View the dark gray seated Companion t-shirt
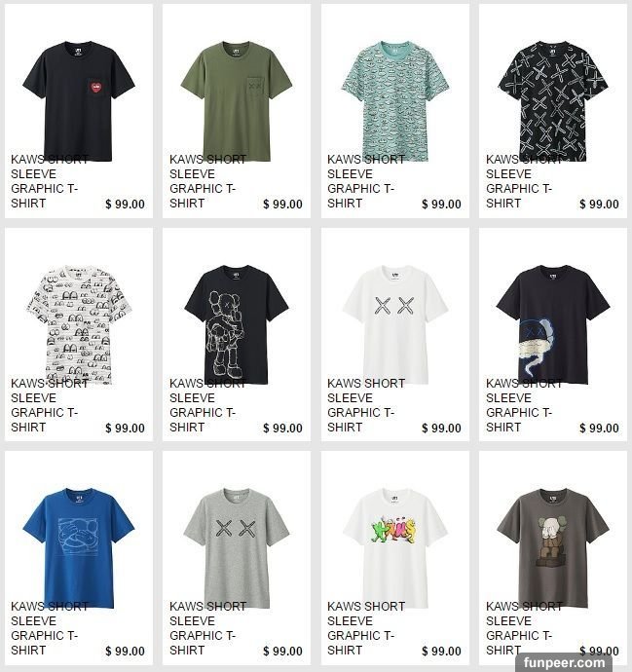The width and height of the screenshot is (632, 672). point(553,548)
